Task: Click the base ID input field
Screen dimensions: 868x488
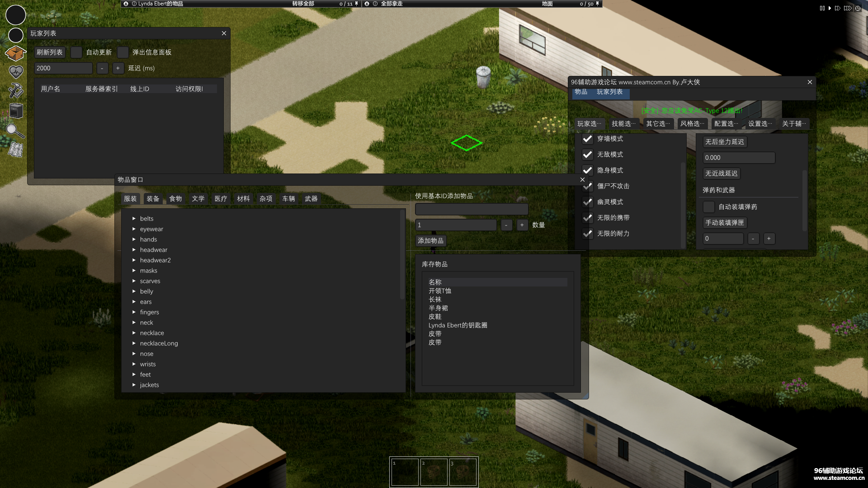Action: [472, 209]
